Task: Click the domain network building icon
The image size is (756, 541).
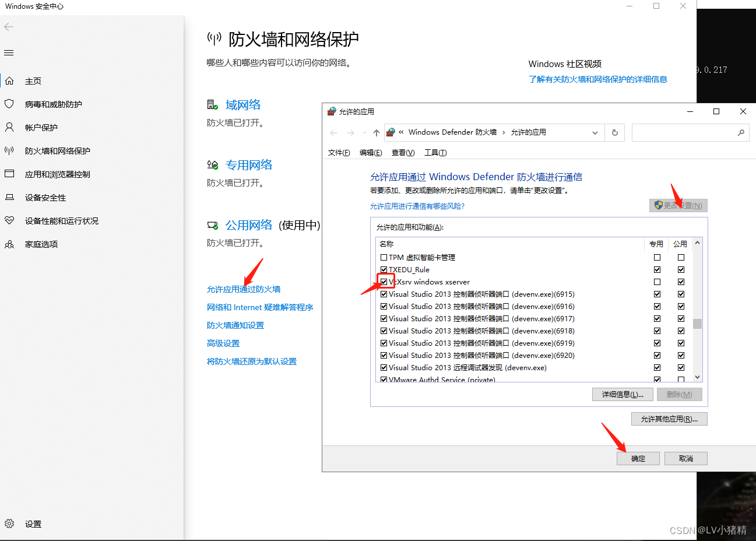Action: [x=212, y=105]
